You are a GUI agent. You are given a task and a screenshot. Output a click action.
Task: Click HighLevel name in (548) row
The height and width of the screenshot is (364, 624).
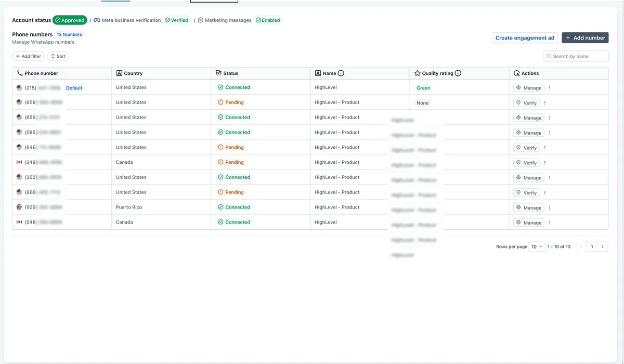pos(326,222)
